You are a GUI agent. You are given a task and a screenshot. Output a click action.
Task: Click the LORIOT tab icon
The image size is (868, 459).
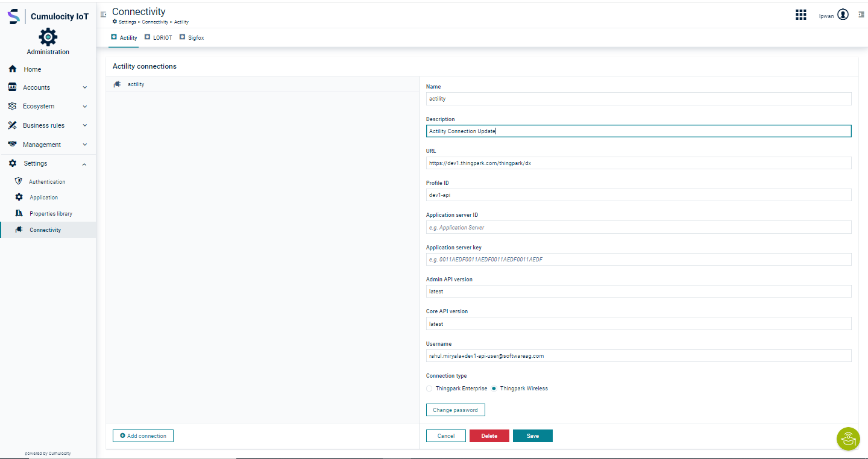pos(148,37)
